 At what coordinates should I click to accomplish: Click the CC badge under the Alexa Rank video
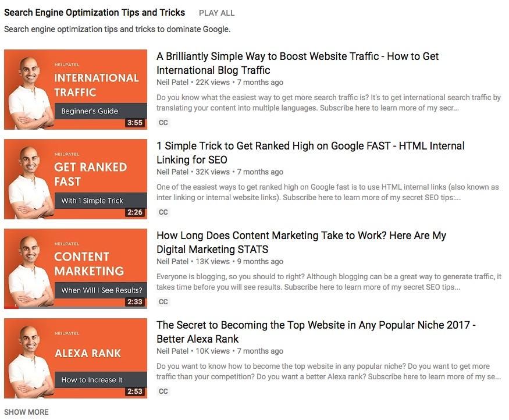point(163,391)
